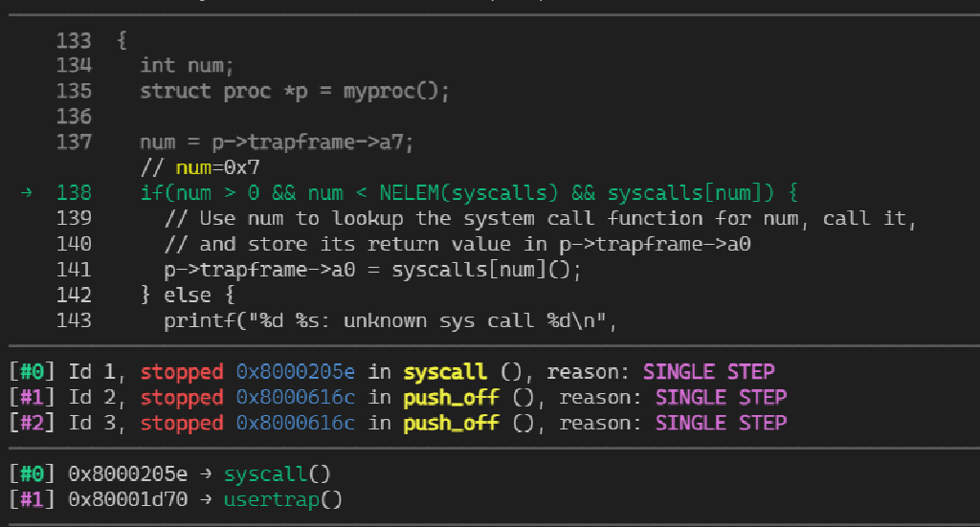
Task: Click the yellow syscall function name
Action: 444,373
